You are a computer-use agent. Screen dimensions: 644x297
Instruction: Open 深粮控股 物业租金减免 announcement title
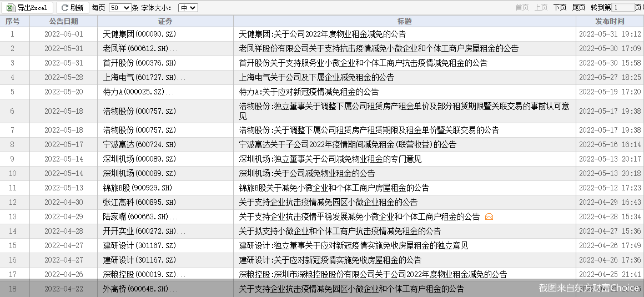click(x=373, y=274)
